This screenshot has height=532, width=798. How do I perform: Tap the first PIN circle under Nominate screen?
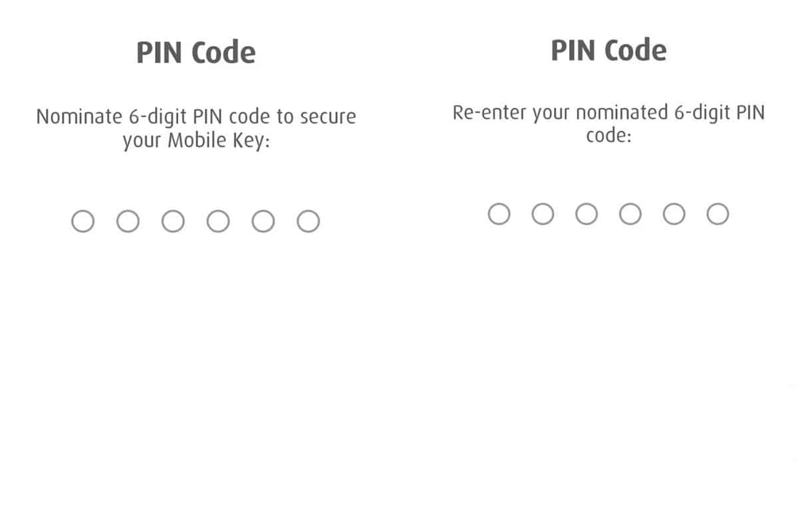coord(82,221)
